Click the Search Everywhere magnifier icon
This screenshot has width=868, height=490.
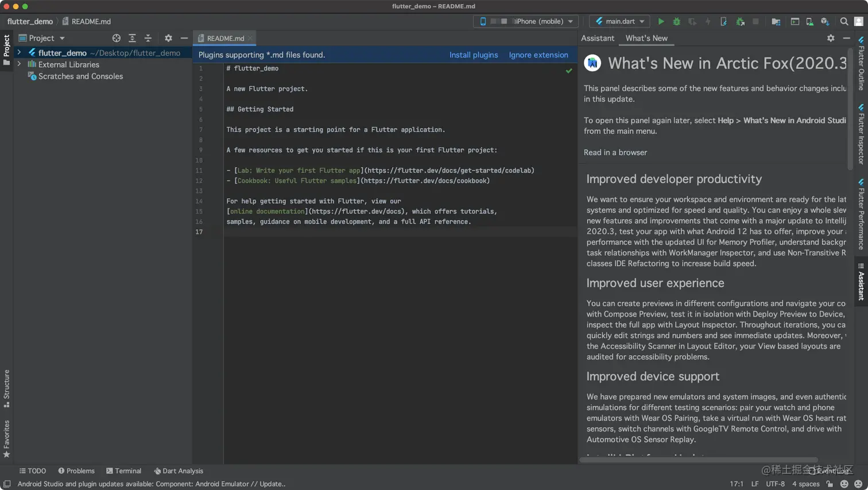point(844,21)
